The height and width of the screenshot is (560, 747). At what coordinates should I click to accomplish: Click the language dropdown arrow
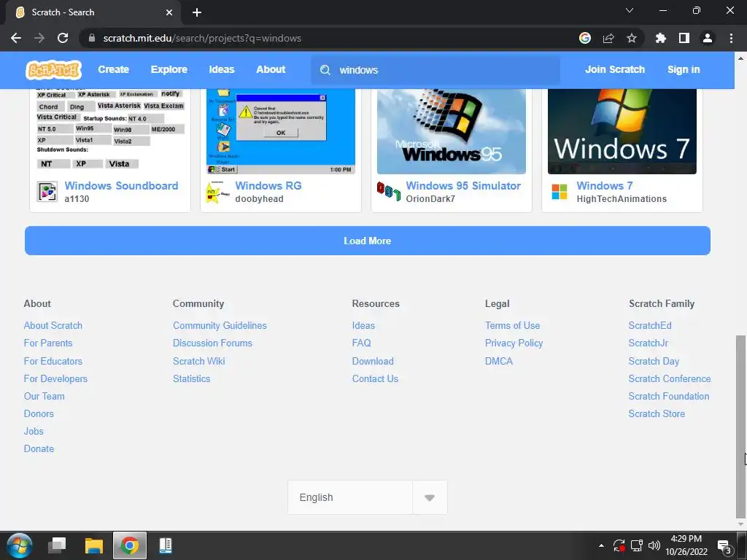430,497
